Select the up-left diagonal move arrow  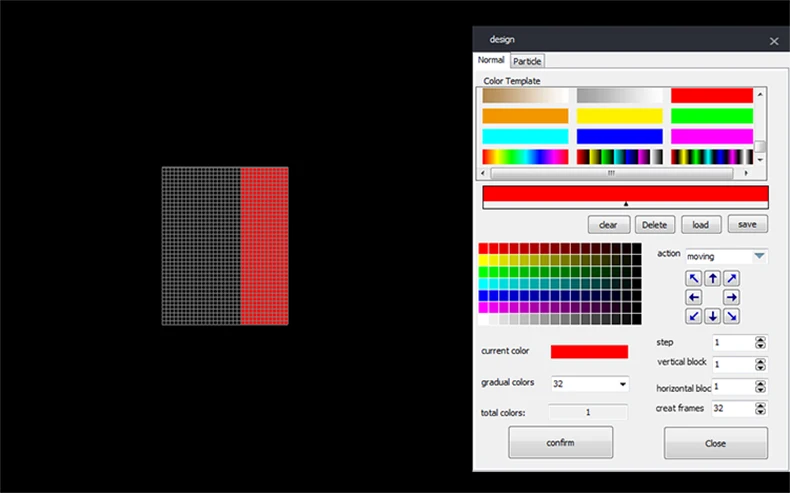point(693,278)
